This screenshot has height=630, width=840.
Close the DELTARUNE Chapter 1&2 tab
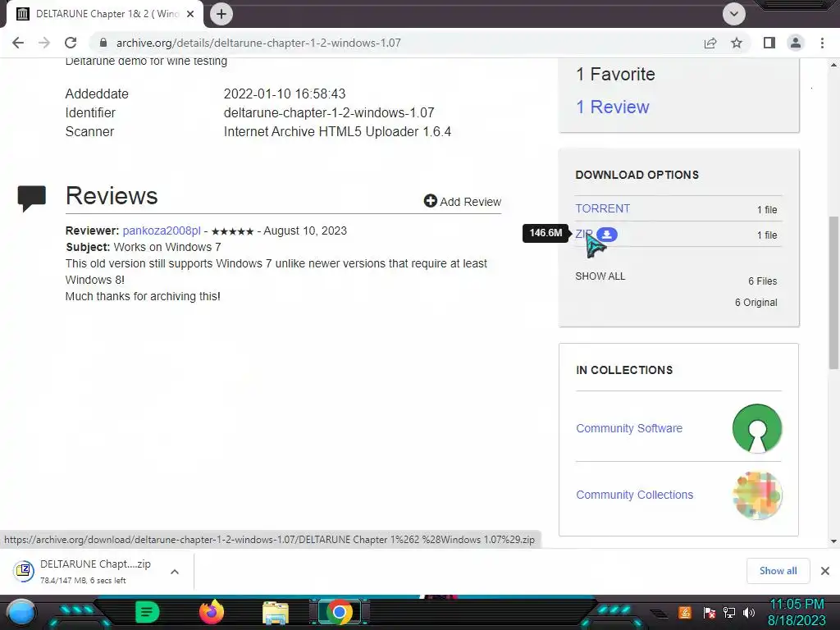point(190,14)
